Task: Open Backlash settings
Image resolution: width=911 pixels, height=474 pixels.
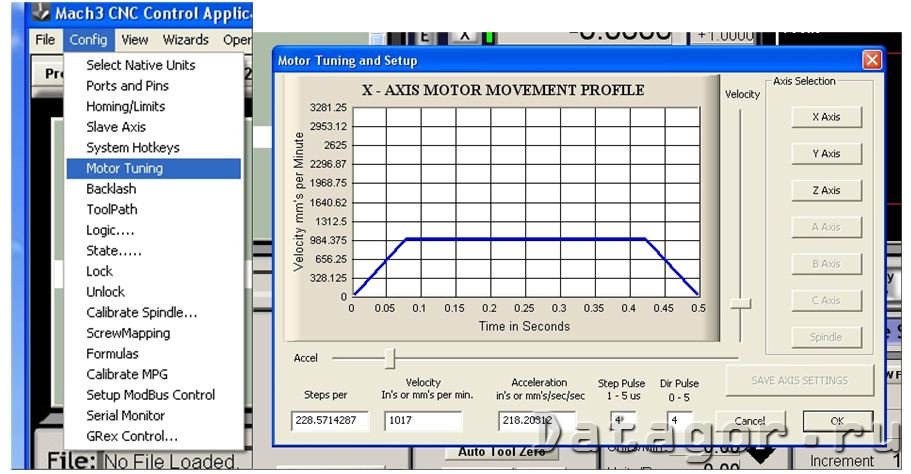Action: click(x=153, y=189)
